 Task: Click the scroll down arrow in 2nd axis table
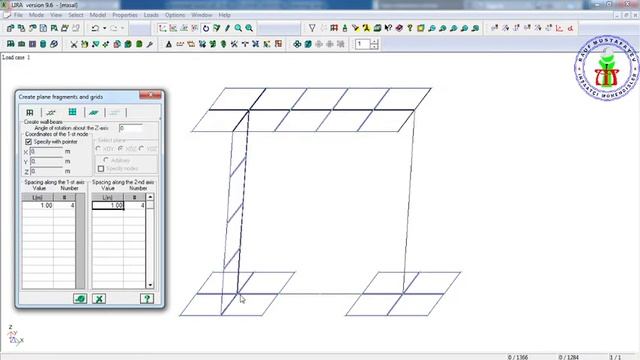click(x=150, y=285)
